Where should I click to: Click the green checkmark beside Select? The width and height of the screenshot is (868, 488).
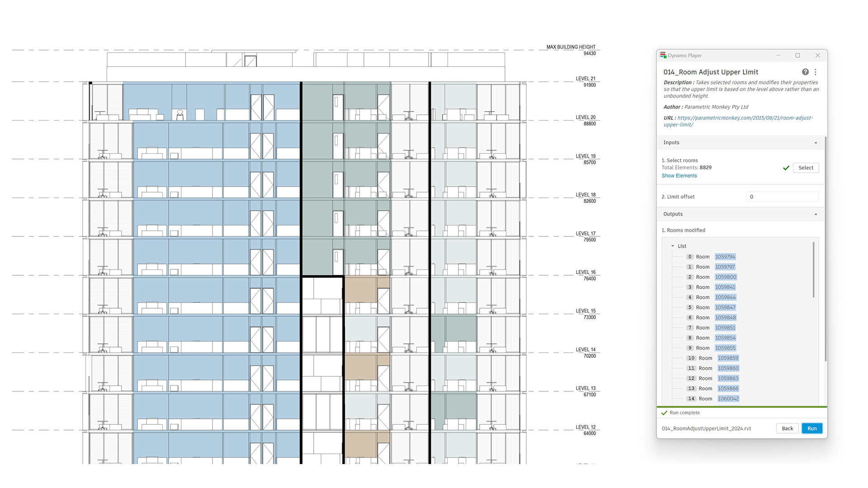click(786, 168)
